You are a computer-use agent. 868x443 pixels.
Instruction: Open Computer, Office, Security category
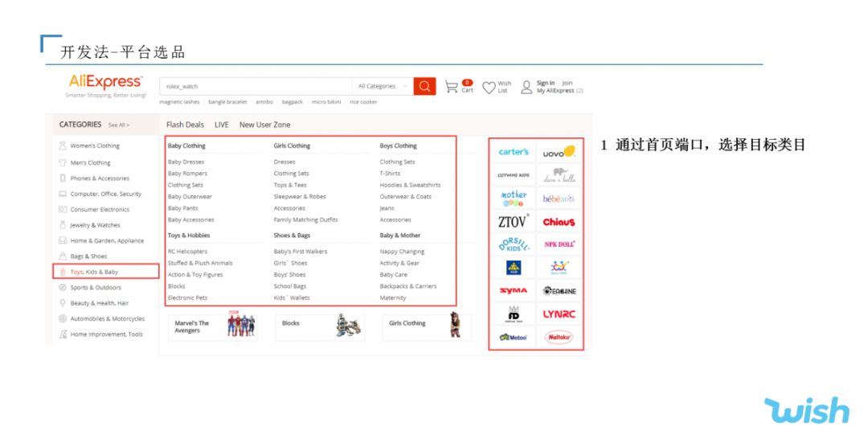tap(106, 194)
